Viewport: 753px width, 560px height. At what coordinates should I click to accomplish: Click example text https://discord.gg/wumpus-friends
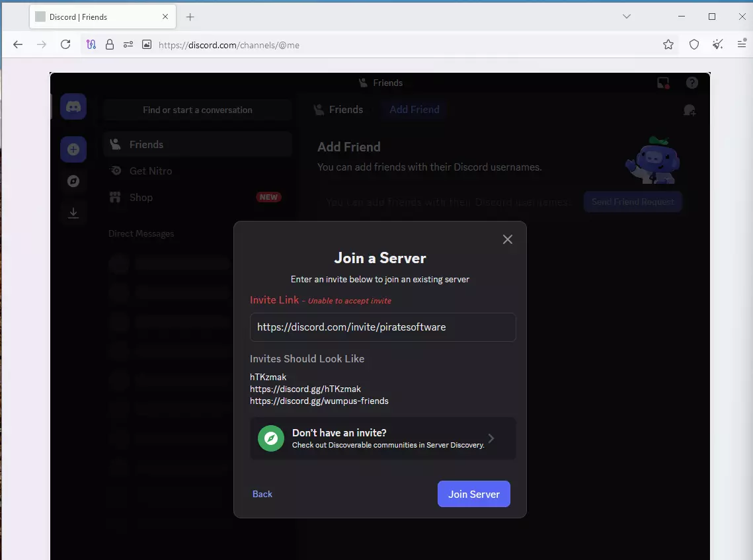(x=319, y=401)
